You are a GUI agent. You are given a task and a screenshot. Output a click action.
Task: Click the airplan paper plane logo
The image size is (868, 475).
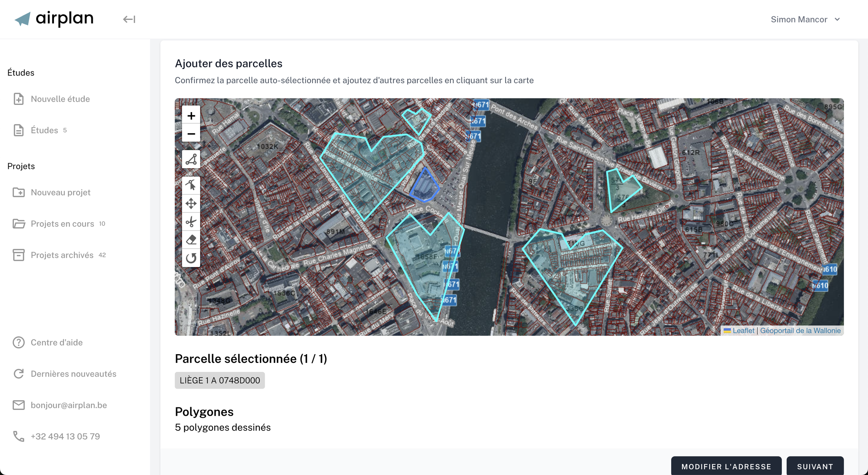point(22,19)
